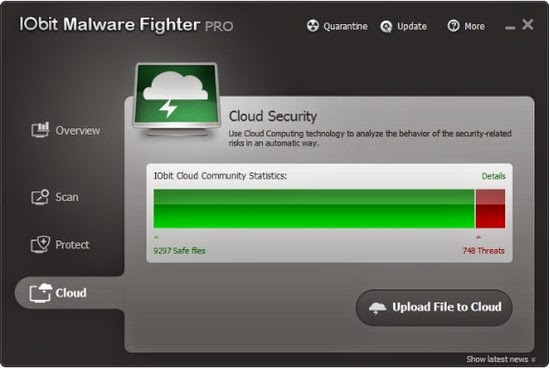Click the Update refresh icon
The width and height of the screenshot is (550, 369).
coord(386,26)
